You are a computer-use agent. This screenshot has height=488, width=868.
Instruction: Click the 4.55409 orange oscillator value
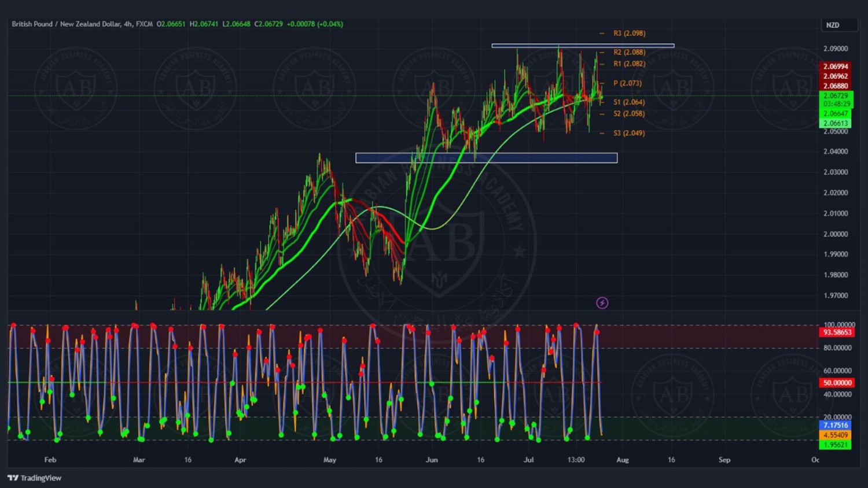(836, 435)
